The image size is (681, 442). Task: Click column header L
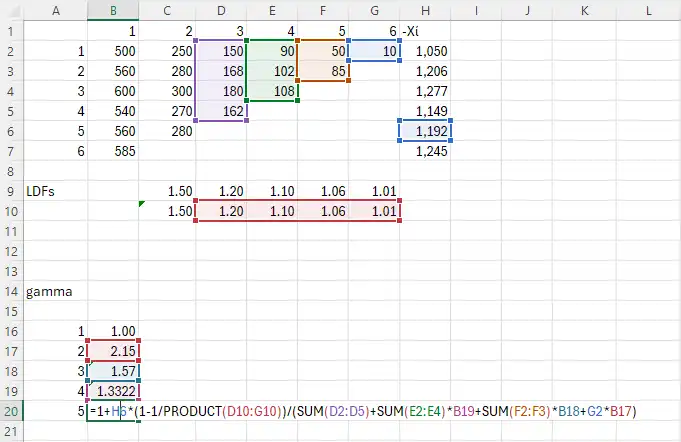click(x=649, y=10)
